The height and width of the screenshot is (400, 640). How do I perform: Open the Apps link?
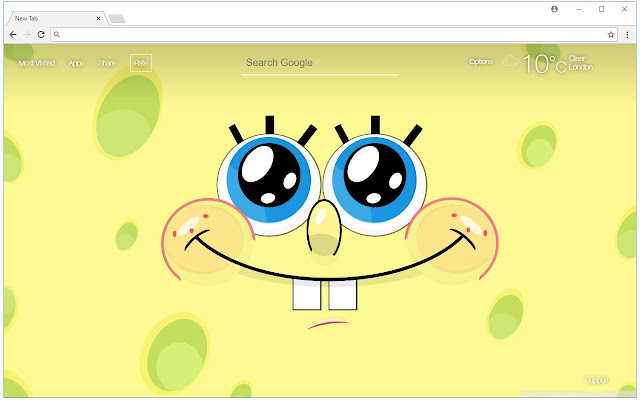pos(76,63)
